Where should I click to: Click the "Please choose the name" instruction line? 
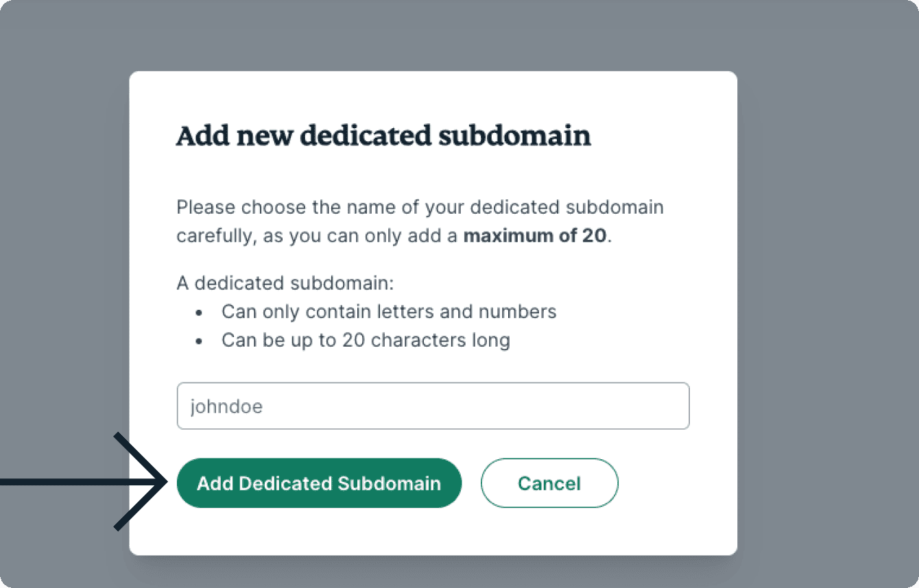[x=420, y=207]
